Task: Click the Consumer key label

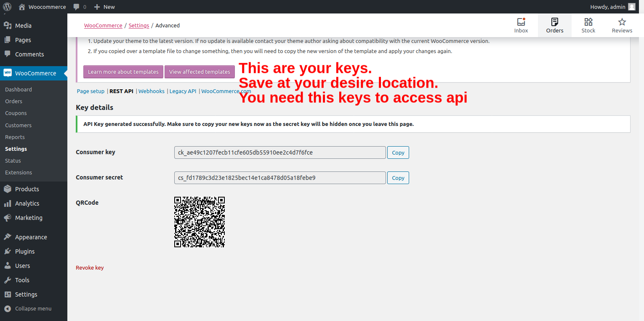Action: coord(96,152)
